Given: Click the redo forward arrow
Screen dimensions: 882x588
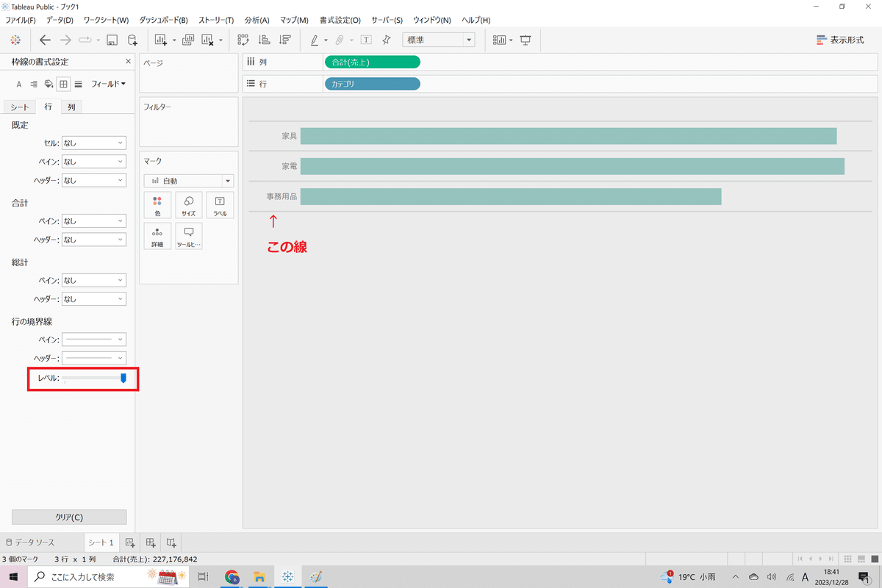Looking at the screenshot, I should point(65,40).
